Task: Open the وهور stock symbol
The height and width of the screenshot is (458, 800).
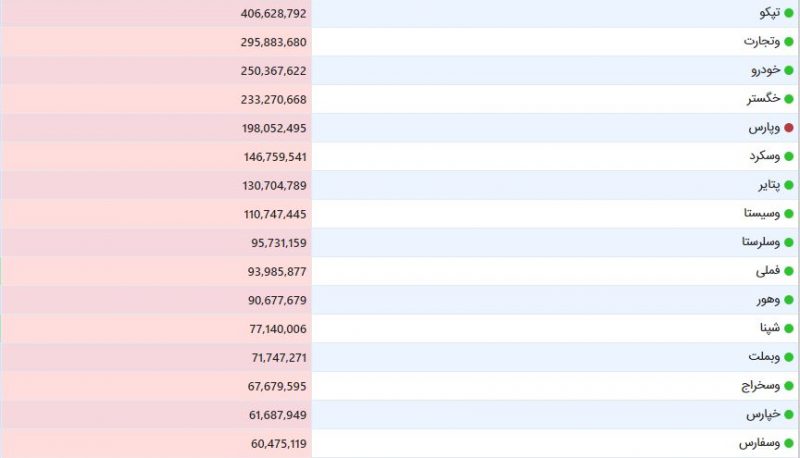Action: pyautogui.click(x=768, y=299)
